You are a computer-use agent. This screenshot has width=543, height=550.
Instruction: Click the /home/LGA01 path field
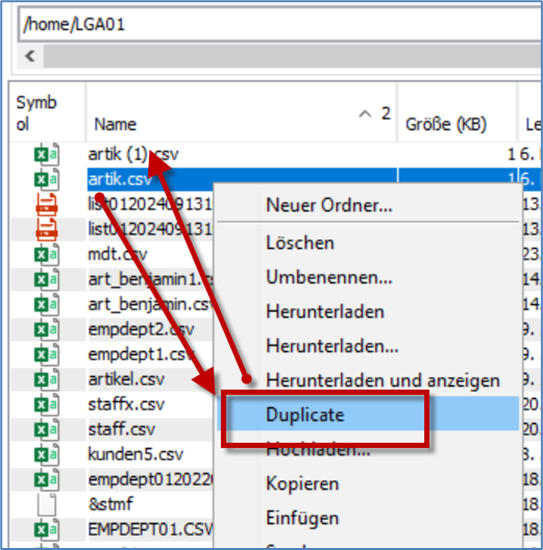280,25
